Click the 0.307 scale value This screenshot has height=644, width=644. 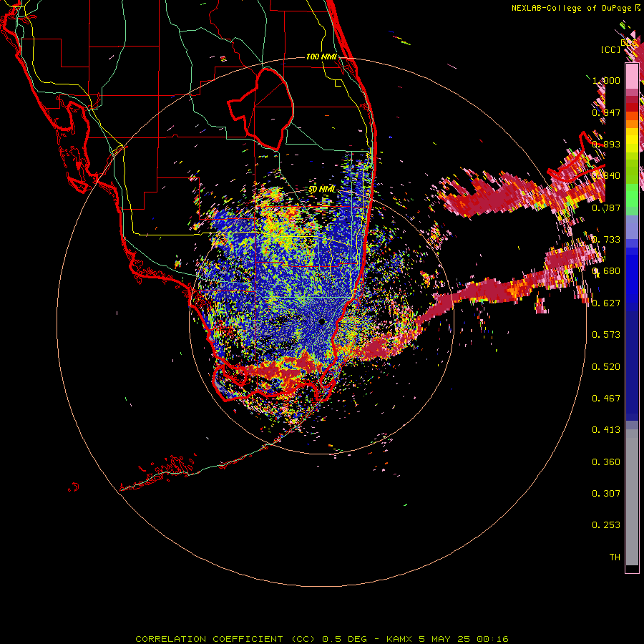pyautogui.click(x=606, y=494)
